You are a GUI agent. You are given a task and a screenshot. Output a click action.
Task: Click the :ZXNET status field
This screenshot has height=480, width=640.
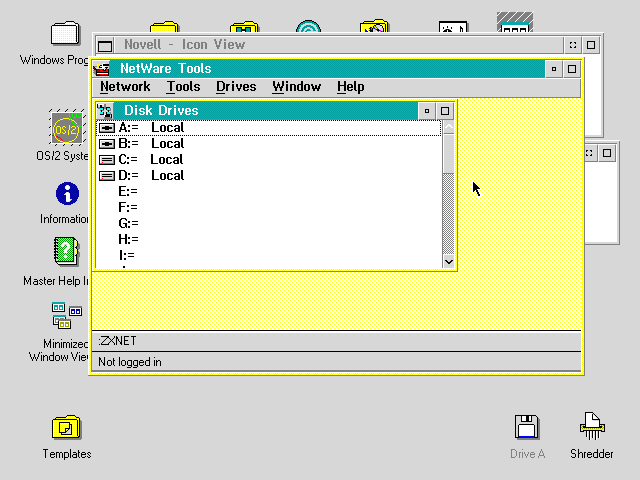(x=336, y=341)
